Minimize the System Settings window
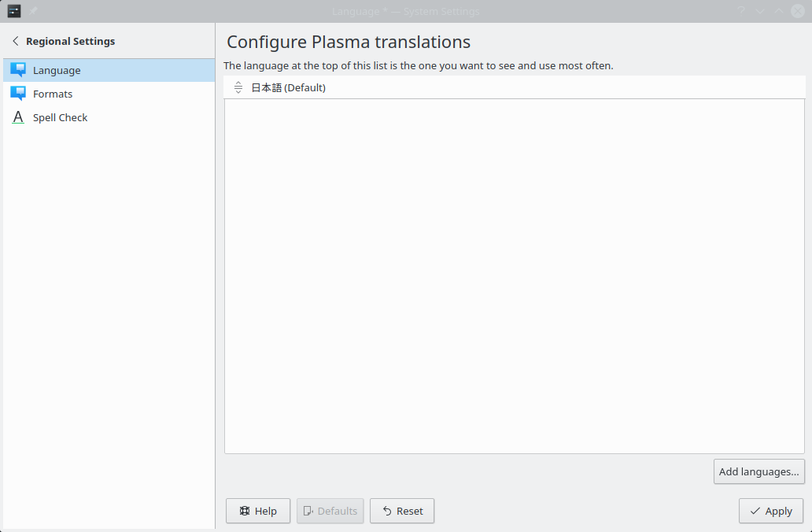The width and height of the screenshot is (812, 532). [760, 11]
